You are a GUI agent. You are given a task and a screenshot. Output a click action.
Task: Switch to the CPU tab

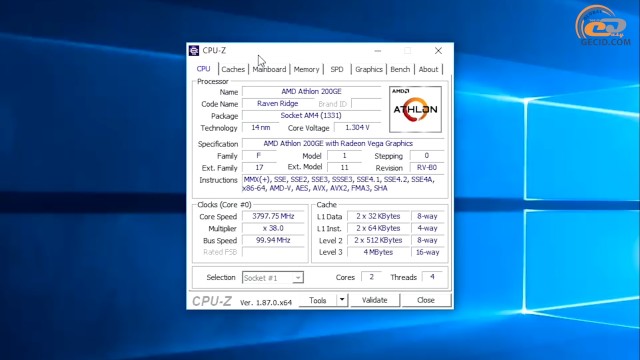[203, 69]
